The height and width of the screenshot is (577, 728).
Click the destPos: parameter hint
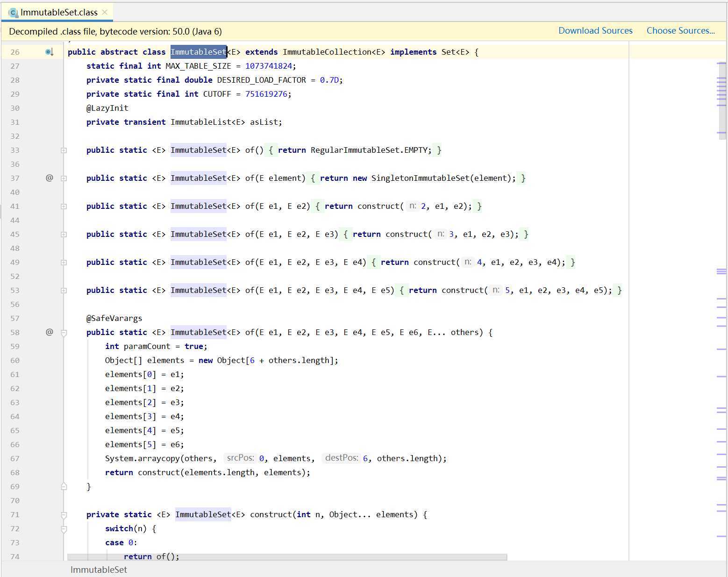(341, 458)
